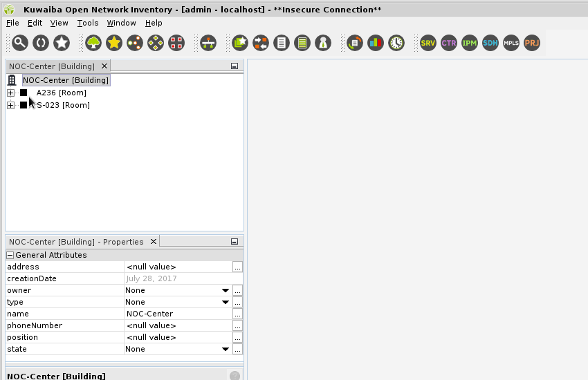Click the magnifier search toolbar icon

(20, 43)
